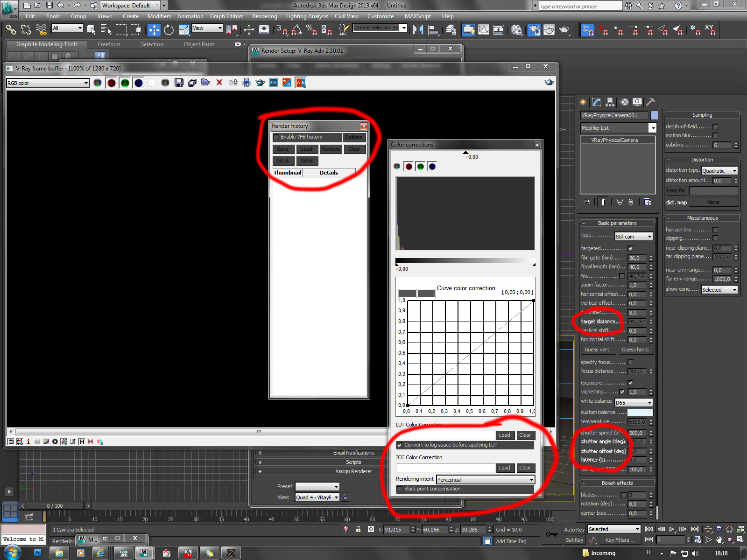Click the custom balance color swatch
Screen dimensions: 747x560
(640, 412)
